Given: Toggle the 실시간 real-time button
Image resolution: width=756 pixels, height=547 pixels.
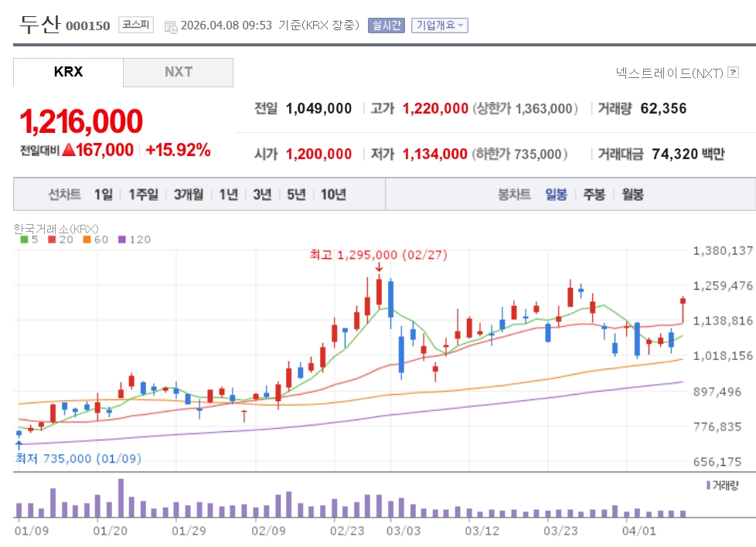Looking at the screenshot, I should (x=386, y=25).
